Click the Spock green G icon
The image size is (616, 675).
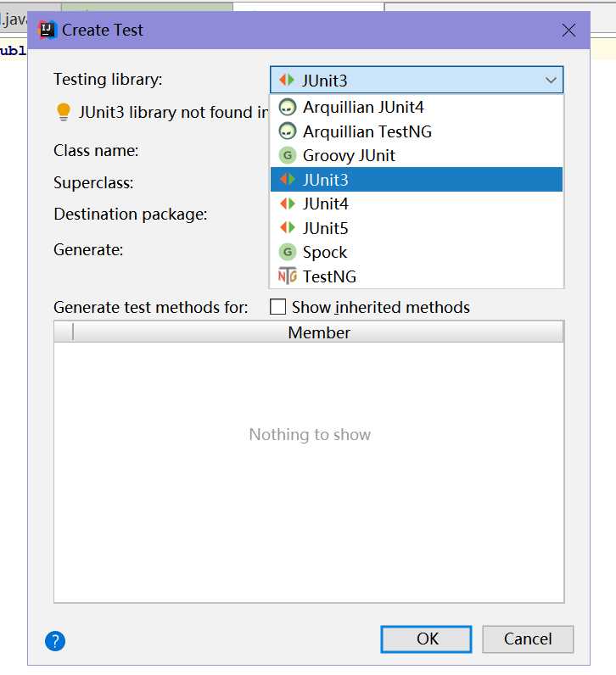(288, 252)
